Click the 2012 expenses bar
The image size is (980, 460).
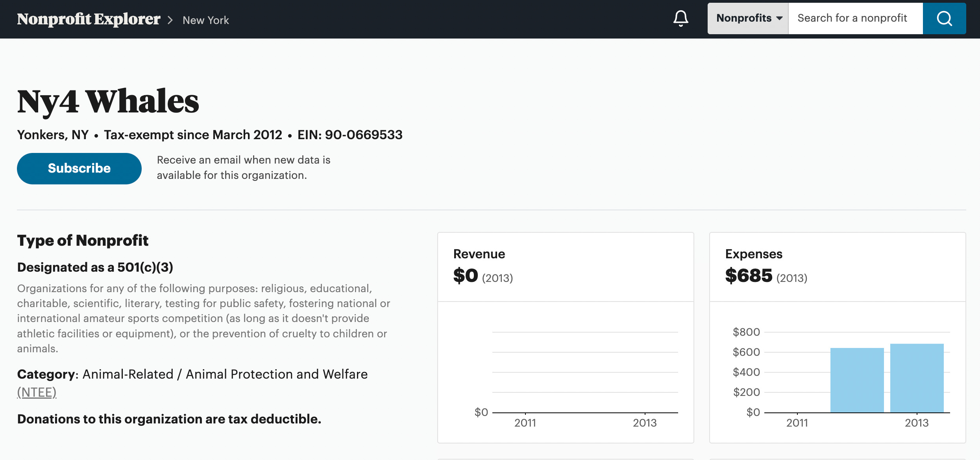pos(857,380)
